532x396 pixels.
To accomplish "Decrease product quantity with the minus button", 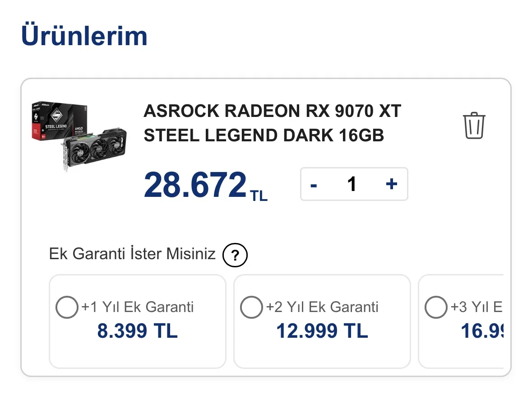I will 314,184.
